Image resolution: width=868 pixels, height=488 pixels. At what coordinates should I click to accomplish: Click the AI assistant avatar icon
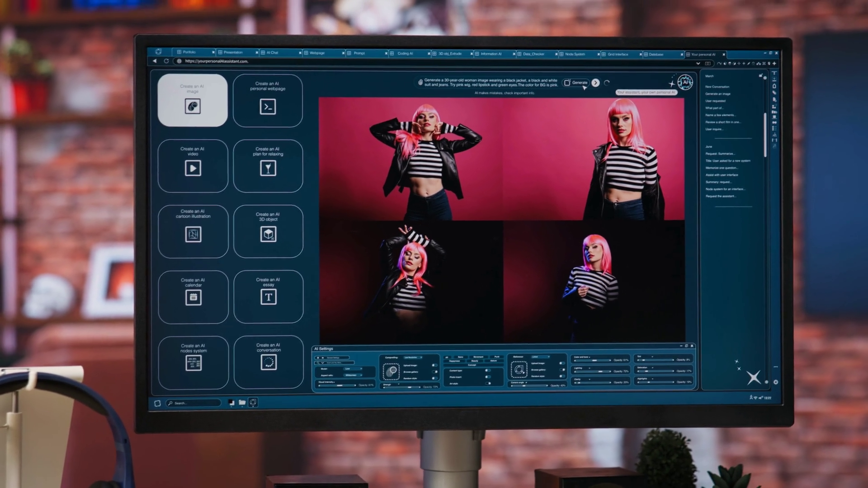point(685,82)
